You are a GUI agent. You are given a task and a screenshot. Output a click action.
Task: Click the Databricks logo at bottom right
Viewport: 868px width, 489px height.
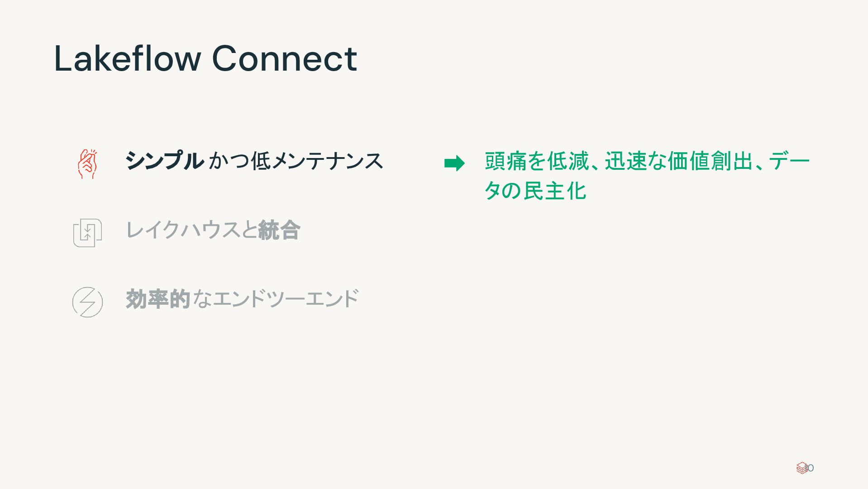[802, 468]
